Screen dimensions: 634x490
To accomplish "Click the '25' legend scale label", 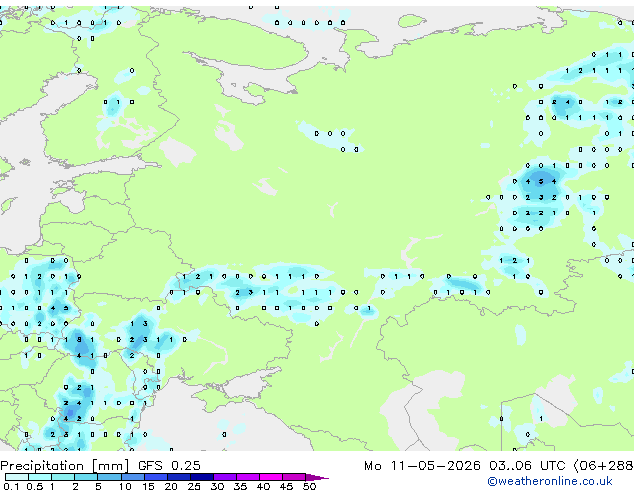I will [194, 486].
